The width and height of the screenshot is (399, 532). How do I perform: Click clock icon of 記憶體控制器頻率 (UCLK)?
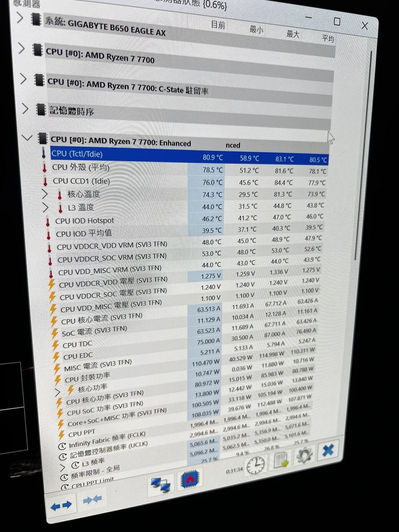(63, 456)
